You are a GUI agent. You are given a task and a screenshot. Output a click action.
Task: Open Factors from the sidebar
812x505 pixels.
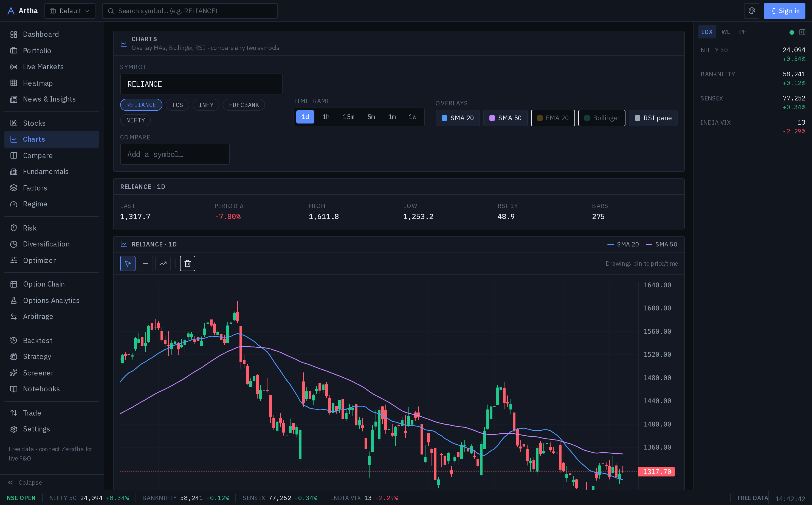52,188
